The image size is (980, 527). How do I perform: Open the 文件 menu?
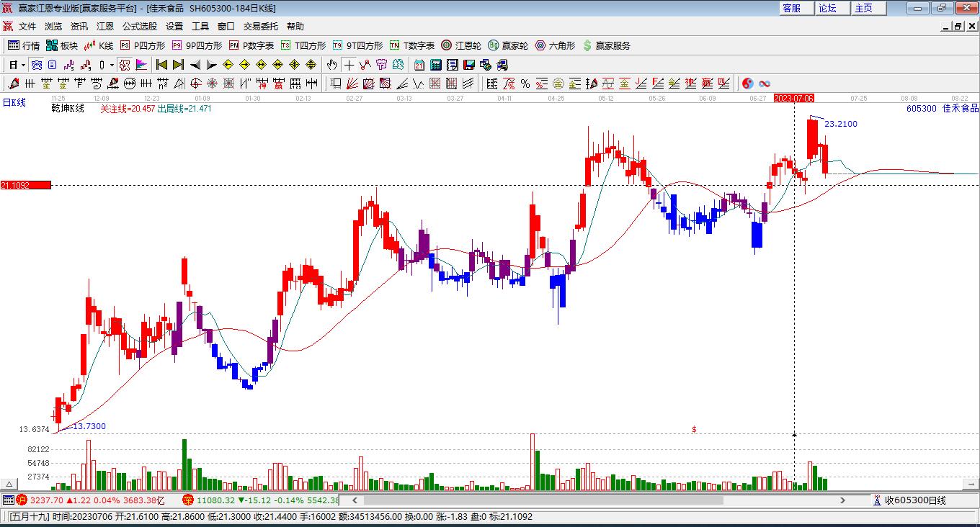(x=27, y=27)
